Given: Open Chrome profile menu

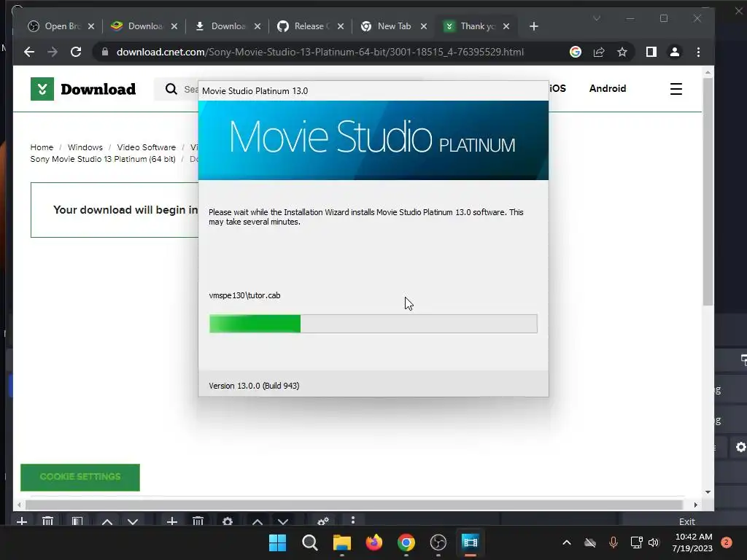Looking at the screenshot, I should 675,52.
